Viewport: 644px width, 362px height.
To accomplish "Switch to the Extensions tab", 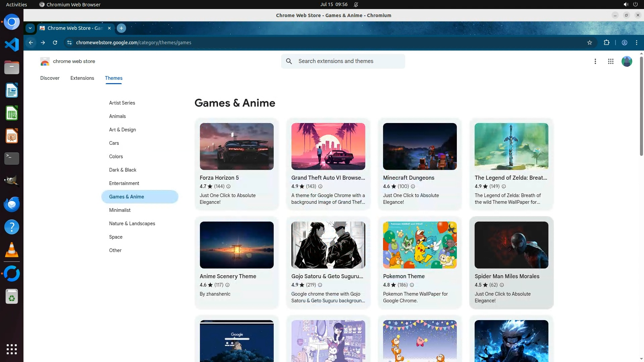I will click(82, 78).
